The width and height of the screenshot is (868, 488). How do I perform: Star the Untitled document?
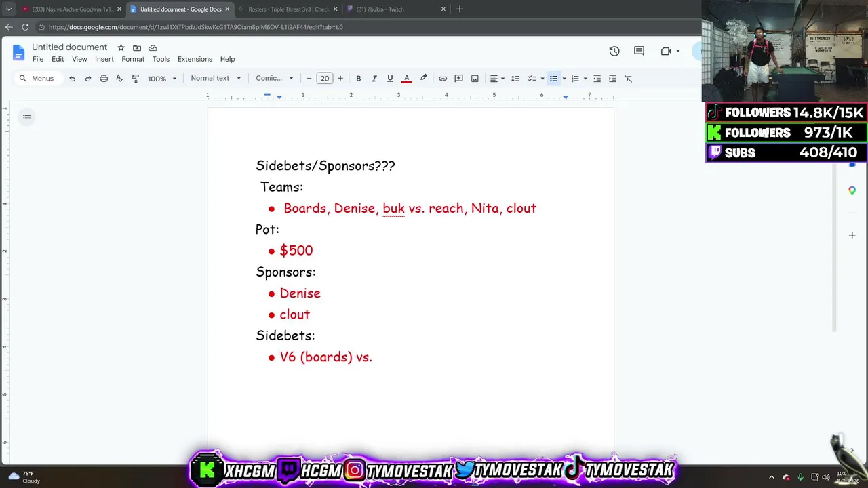[121, 47]
